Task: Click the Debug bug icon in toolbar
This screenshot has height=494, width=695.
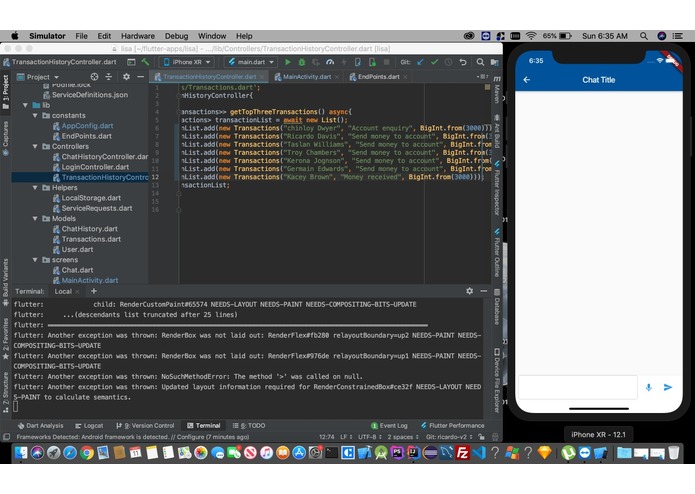Action: pos(302,62)
